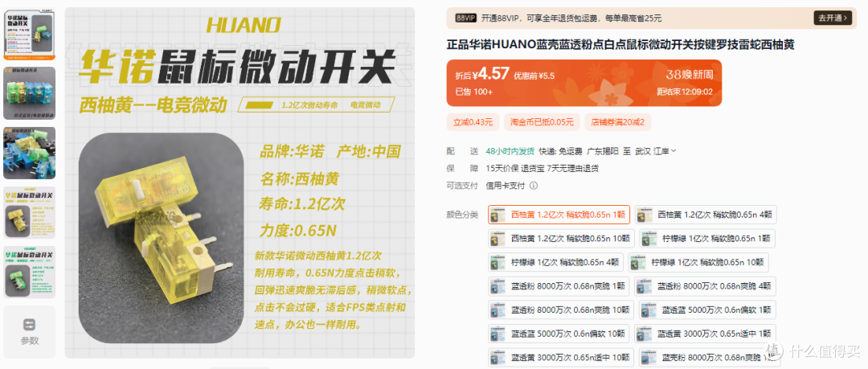This screenshot has width=868, height=369.
Task: Open the 立减0.43元 discount tag
Action: [473, 122]
